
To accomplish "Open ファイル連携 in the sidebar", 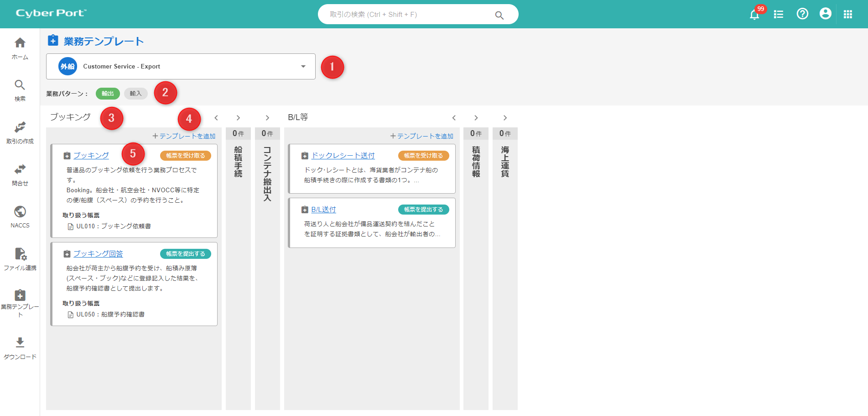I will point(20,258).
